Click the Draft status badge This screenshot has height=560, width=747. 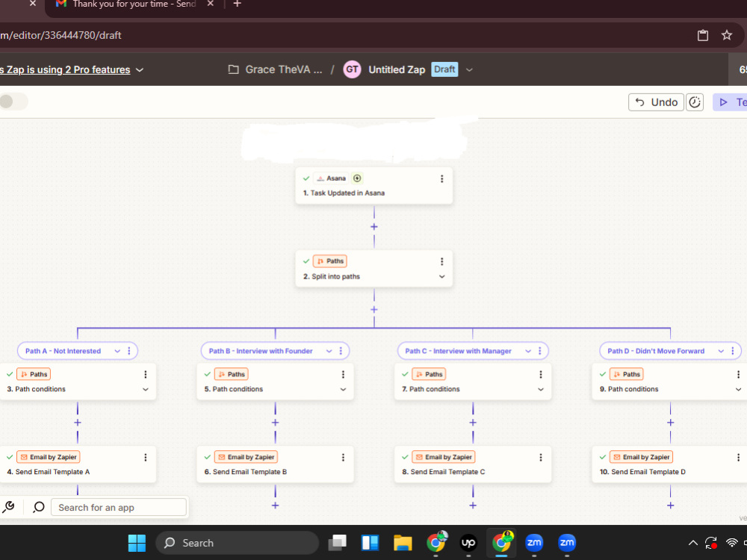point(444,69)
